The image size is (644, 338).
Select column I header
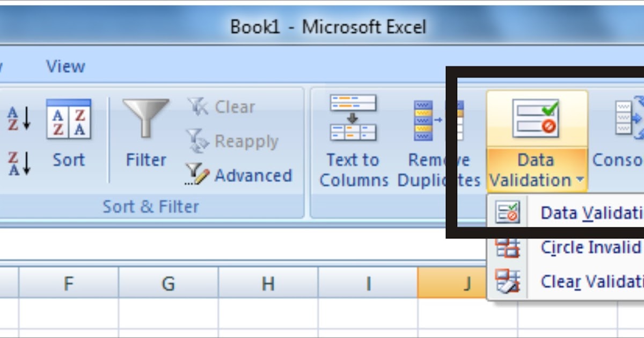pyautogui.click(x=368, y=283)
